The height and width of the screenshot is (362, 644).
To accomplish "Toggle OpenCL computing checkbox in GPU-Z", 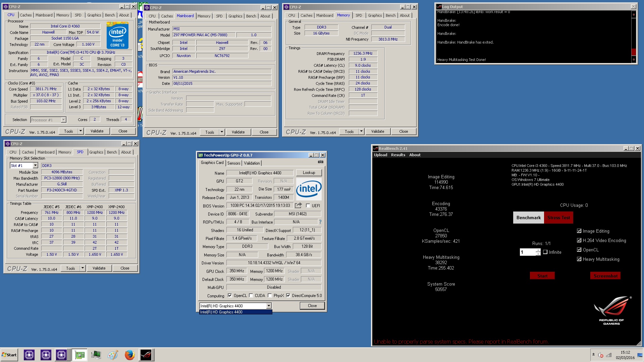I will (230, 295).
